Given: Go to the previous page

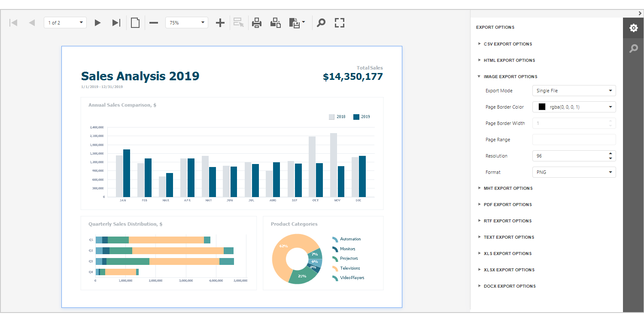Looking at the screenshot, I should pyautogui.click(x=31, y=22).
